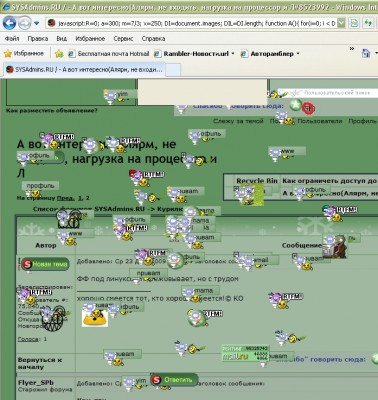Open the Избранное favorites star button
The width and height of the screenshot is (378, 400).
(24, 53)
